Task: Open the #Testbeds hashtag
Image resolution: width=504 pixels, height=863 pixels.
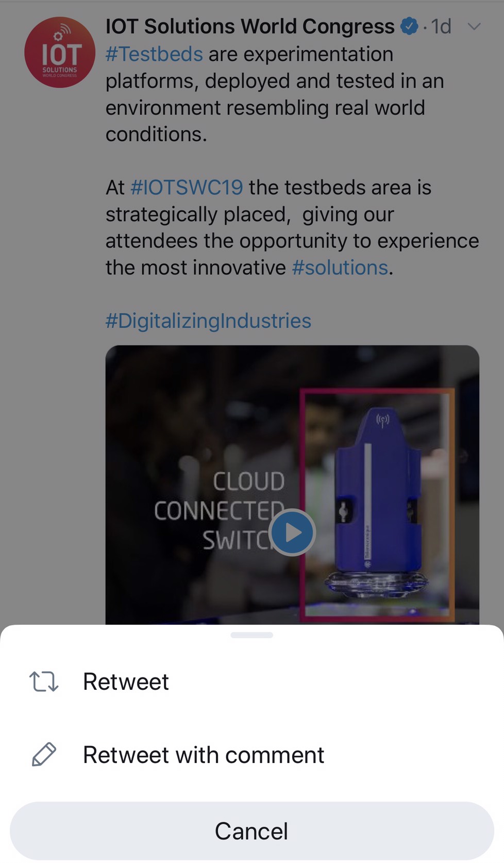Action: (x=154, y=54)
